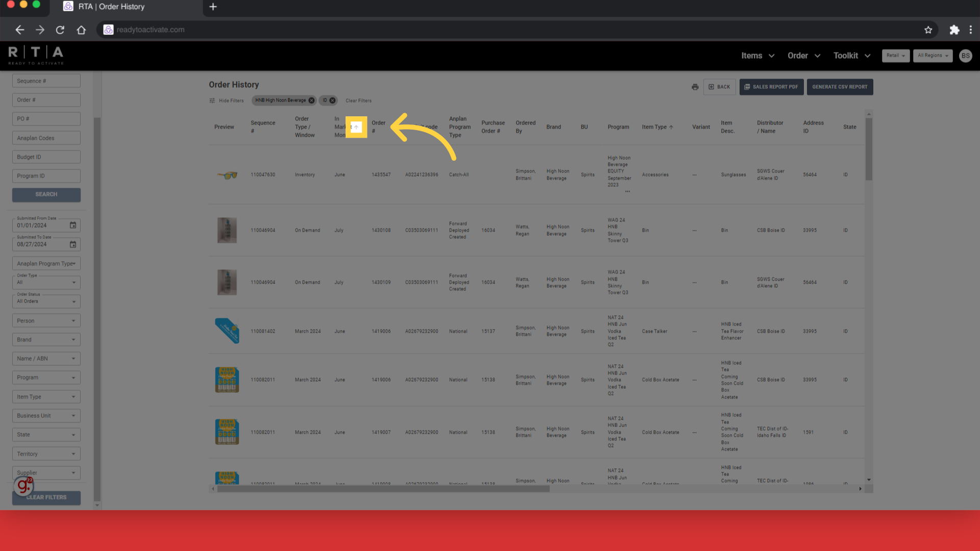Image resolution: width=980 pixels, height=551 pixels.
Task: Expand the Order Status dropdown
Action: tap(46, 301)
